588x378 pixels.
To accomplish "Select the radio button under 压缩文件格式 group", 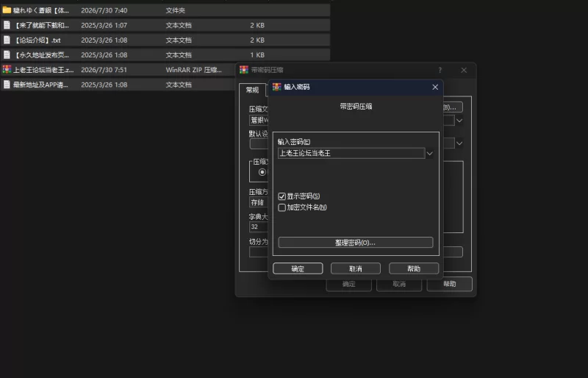I will point(262,172).
